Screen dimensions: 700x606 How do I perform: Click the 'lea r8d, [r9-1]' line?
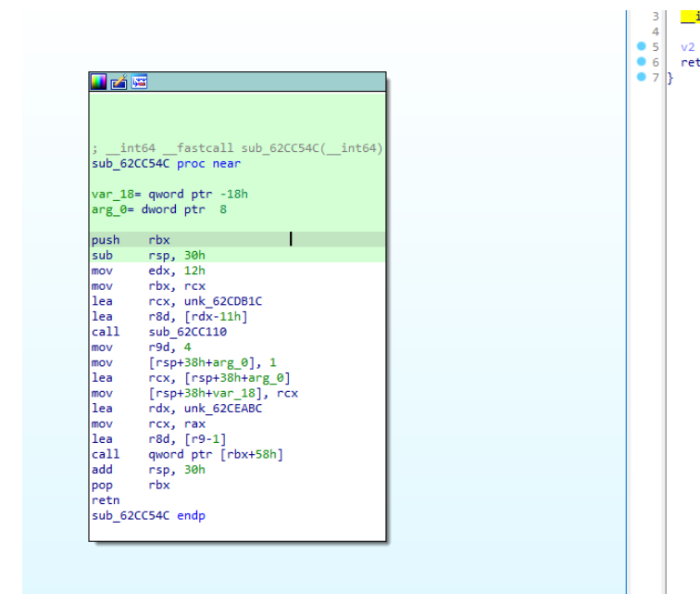pos(158,439)
